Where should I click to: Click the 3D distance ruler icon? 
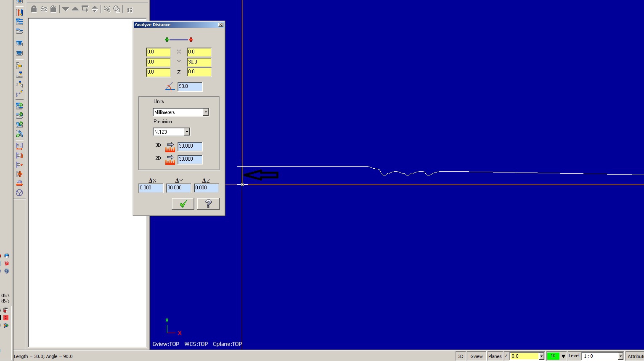tap(170, 146)
